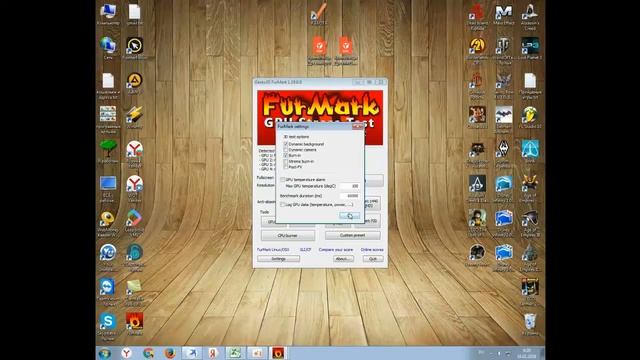Open sticky note desktop icon

(x=134, y=292)
